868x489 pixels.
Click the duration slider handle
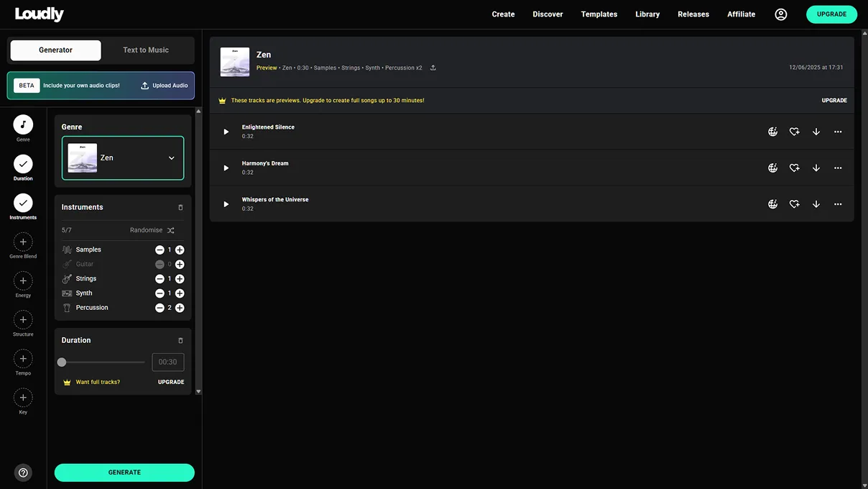62,362
